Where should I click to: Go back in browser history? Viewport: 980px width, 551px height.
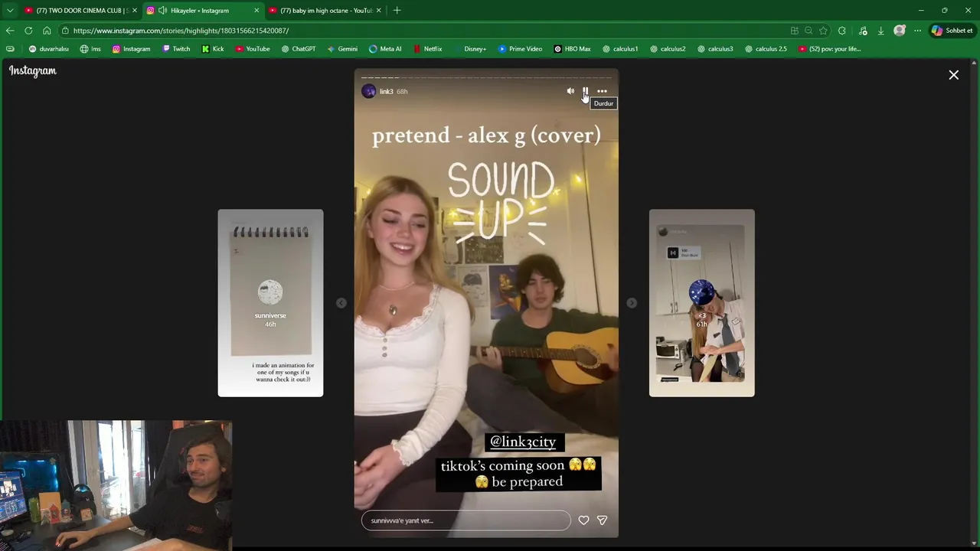tap(9, 31)
